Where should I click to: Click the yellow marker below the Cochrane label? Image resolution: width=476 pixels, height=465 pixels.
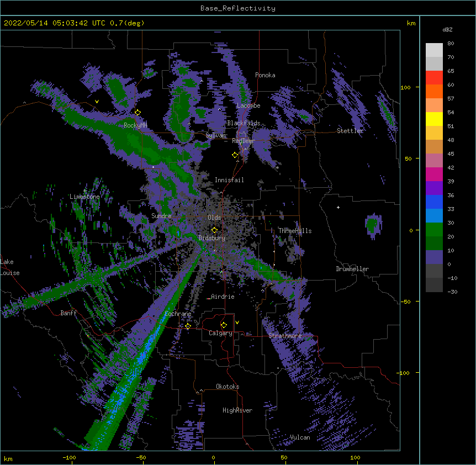click(x=188, y=326)
